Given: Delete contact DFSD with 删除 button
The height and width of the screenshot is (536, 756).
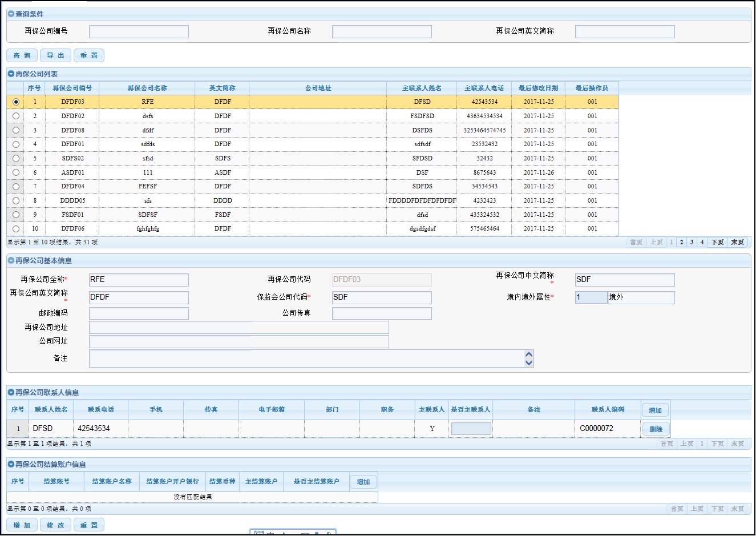Looking at the screenshot, I should click(x=656, y=429).
